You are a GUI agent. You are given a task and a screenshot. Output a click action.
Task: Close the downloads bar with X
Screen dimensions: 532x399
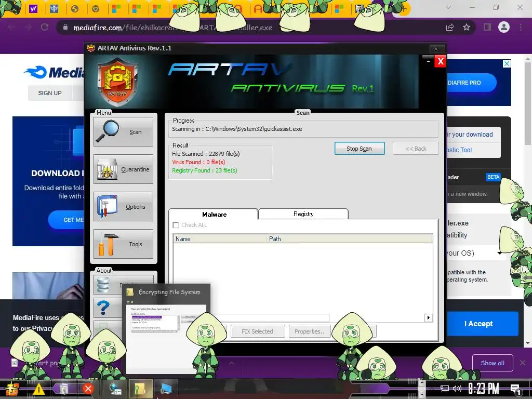tap(523, 363)
